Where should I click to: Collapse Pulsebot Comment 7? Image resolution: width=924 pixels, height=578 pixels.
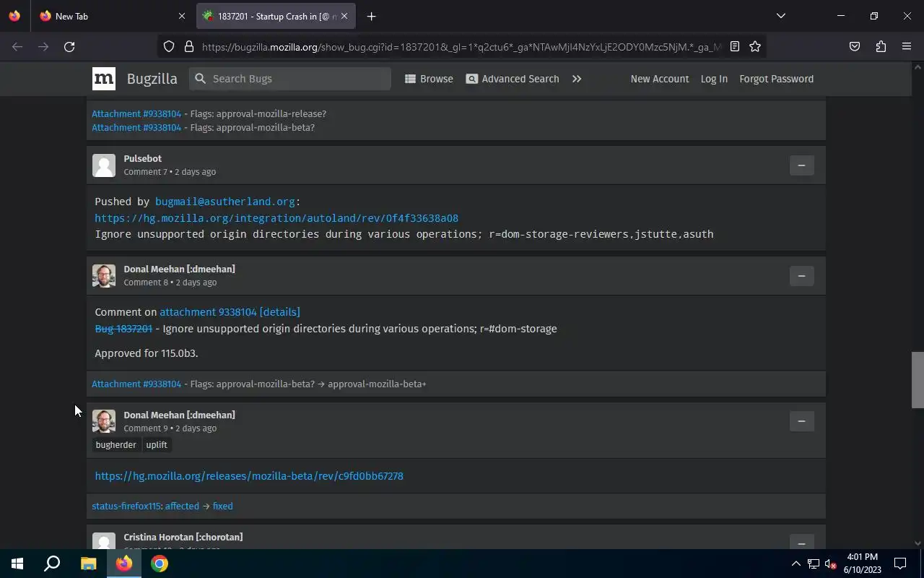point(801,165)
